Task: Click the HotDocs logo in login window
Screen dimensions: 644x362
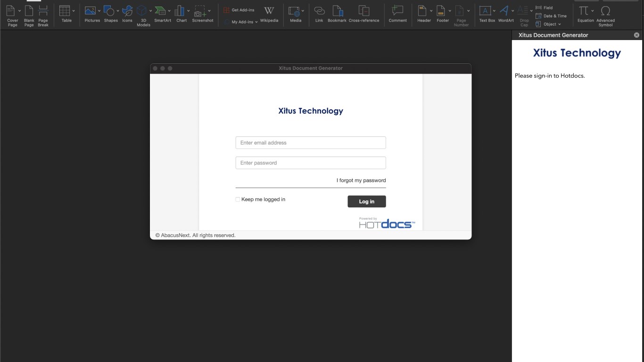Action: tap(387, 223)
